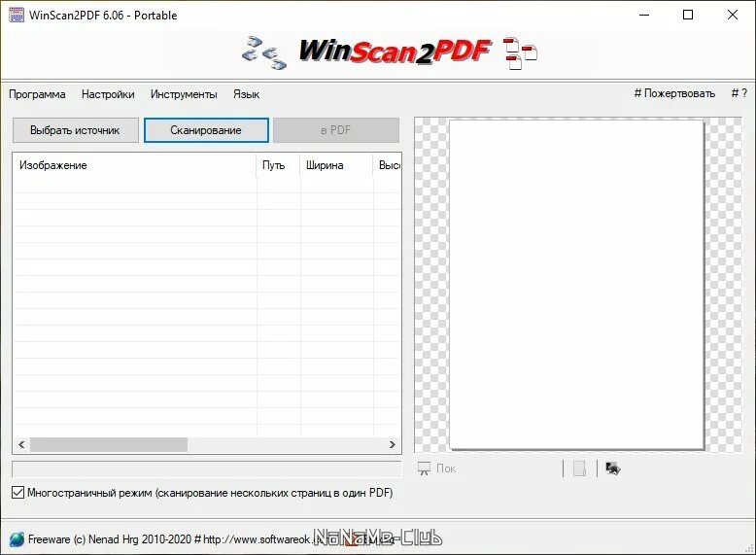Sort by Изображение column header

pyautogui.click(x=135, y=165)
